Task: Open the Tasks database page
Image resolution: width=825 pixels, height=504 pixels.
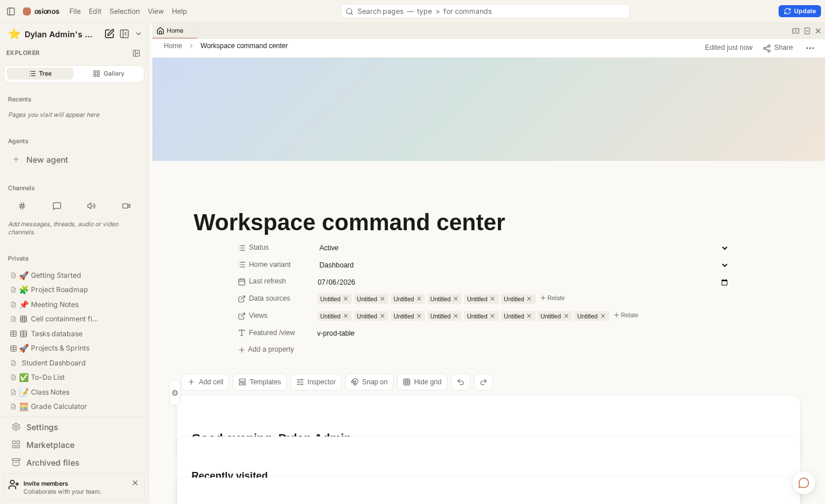Action: [x=56, y=334]
